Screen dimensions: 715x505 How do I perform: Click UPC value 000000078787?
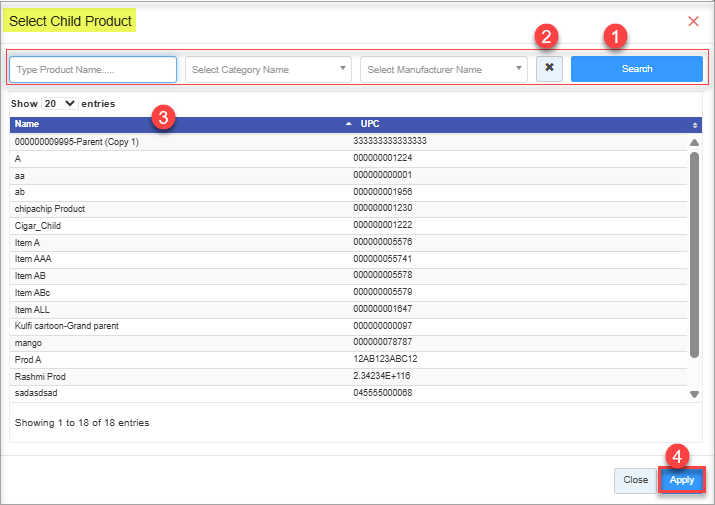(x=383, y=342)
